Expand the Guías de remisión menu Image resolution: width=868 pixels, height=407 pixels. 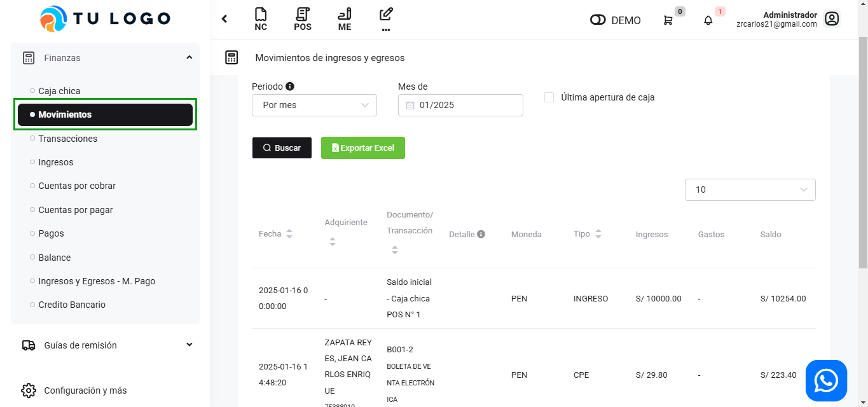point(189,345)
